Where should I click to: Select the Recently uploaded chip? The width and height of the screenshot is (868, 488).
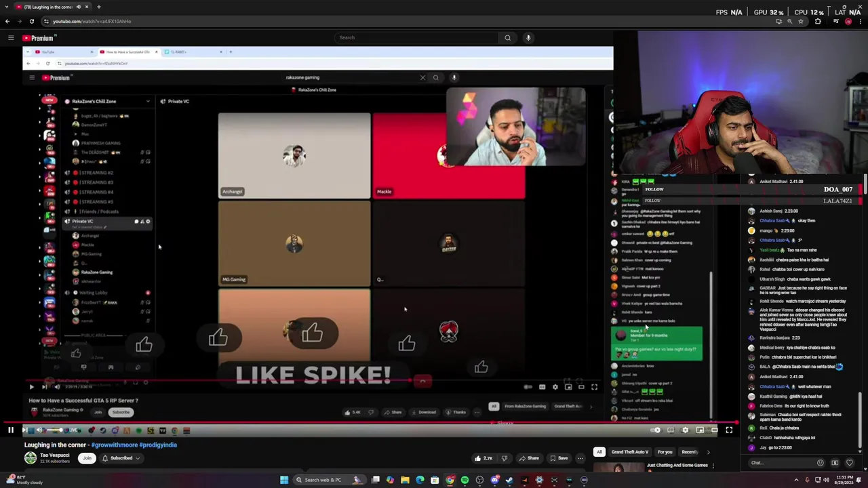pyautogui.click(x=690, y=452)
